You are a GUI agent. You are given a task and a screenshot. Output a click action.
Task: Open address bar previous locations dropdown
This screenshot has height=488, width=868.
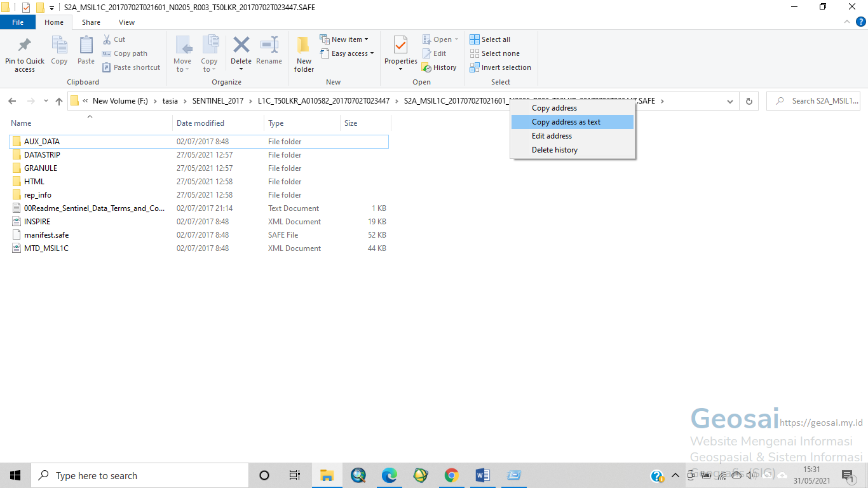tap(731, 101)
